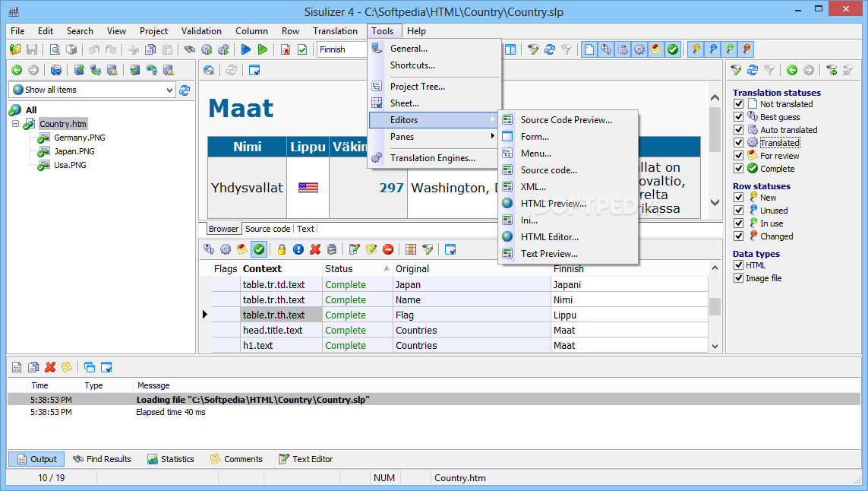The image size is (868, 491).
Task: Select Germany.PNG in the project tree
Action: pyautogui.click(x=79, y=138)
